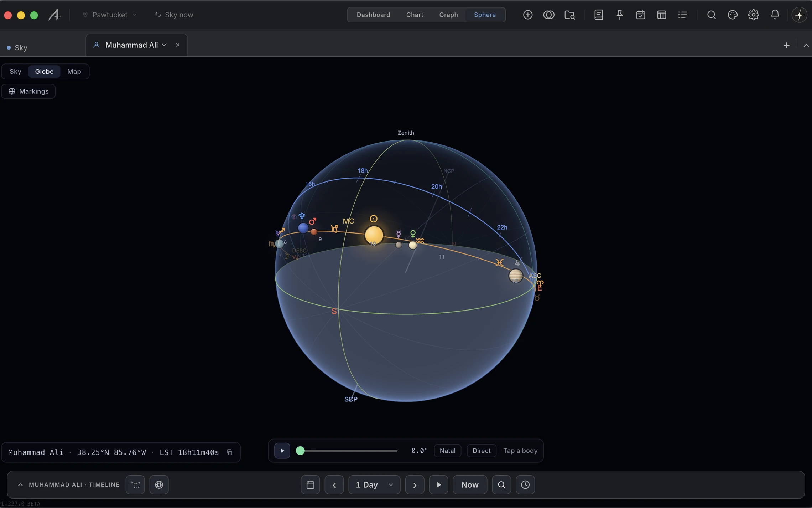This screenshot has height=508, width=812.
Task: Toggle the Direct motion button
Action: pyautogui.click(x=481, y=451)
